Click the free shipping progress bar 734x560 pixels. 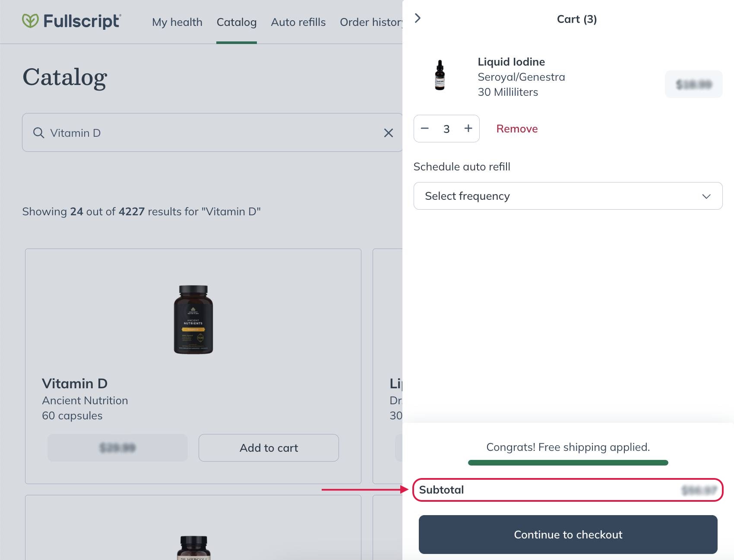(x=568, y=462)
